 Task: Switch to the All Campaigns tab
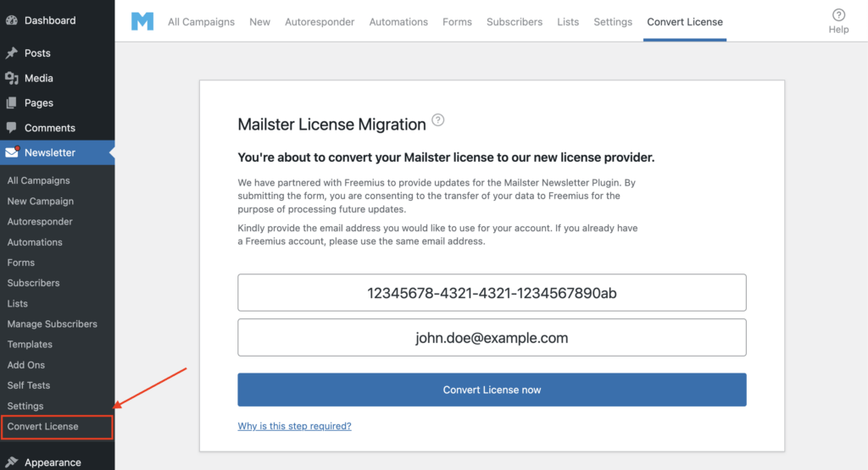point(201,22)
